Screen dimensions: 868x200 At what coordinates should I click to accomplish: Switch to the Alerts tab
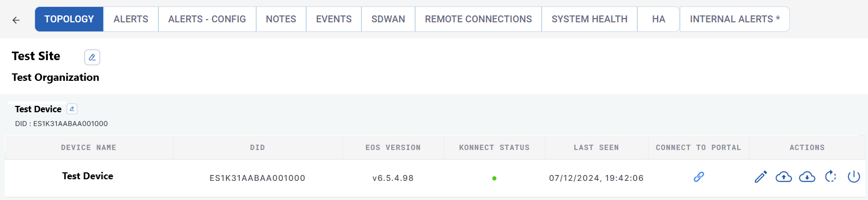tap(131, 19)
